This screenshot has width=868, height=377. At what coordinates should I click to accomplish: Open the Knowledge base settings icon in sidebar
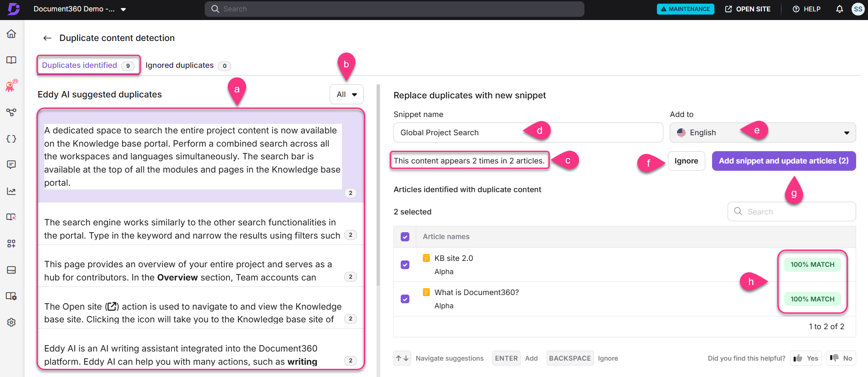11,296
